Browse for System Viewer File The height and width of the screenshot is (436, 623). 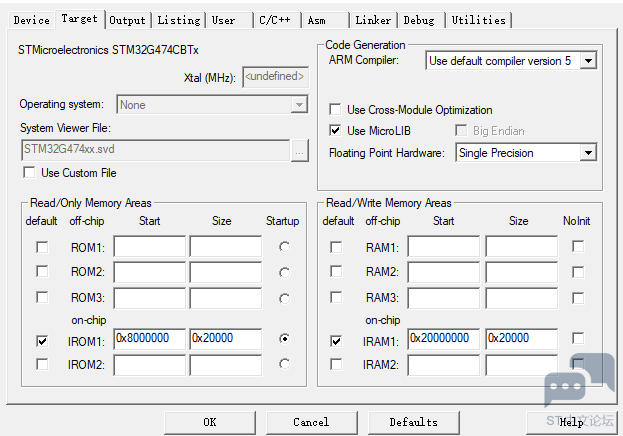300,151
